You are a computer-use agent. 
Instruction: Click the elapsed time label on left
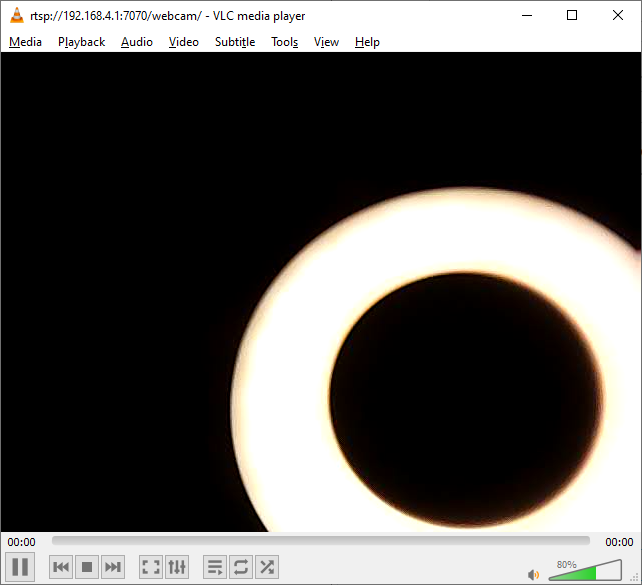point(21,542)
